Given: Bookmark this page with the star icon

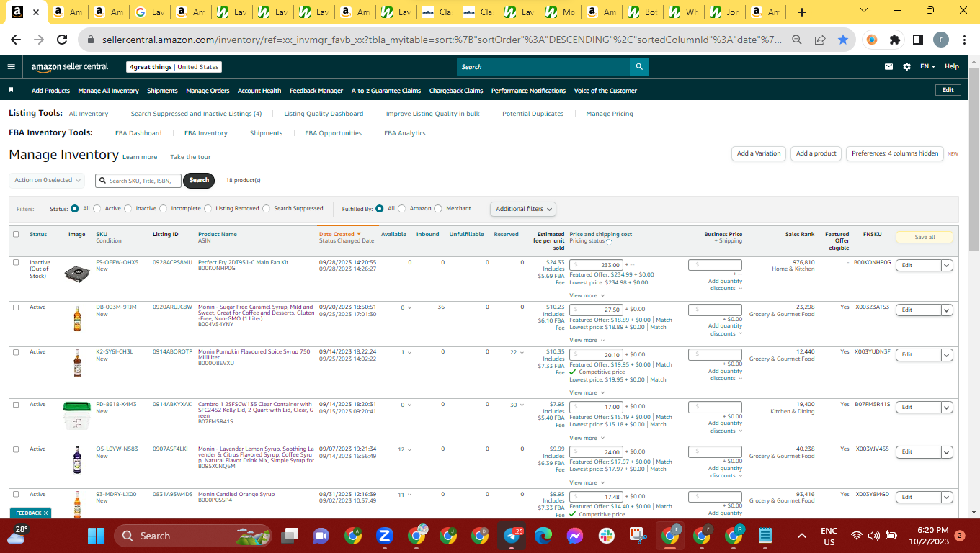Looking at the screenshot, I should point(843,40).
